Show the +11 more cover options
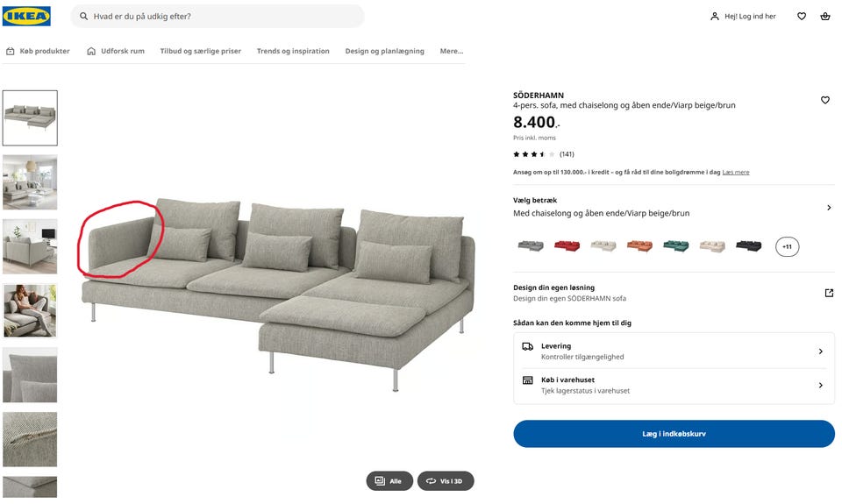 coord(787,247)
